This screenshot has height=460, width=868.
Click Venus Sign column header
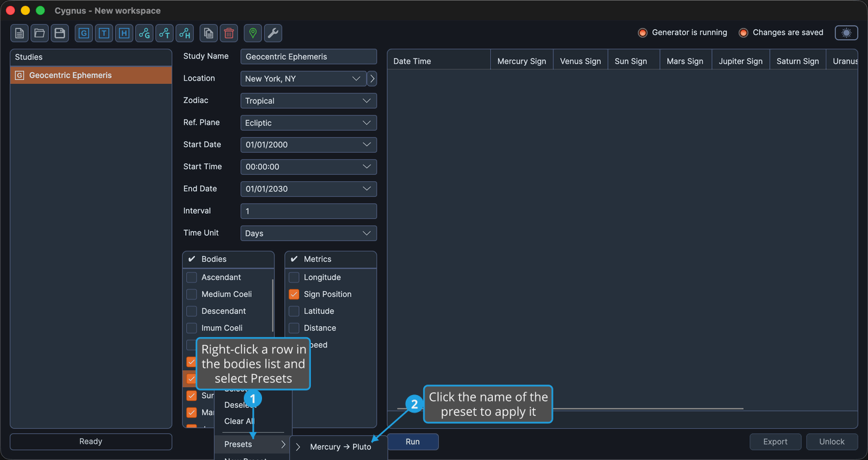coord(581,61)
